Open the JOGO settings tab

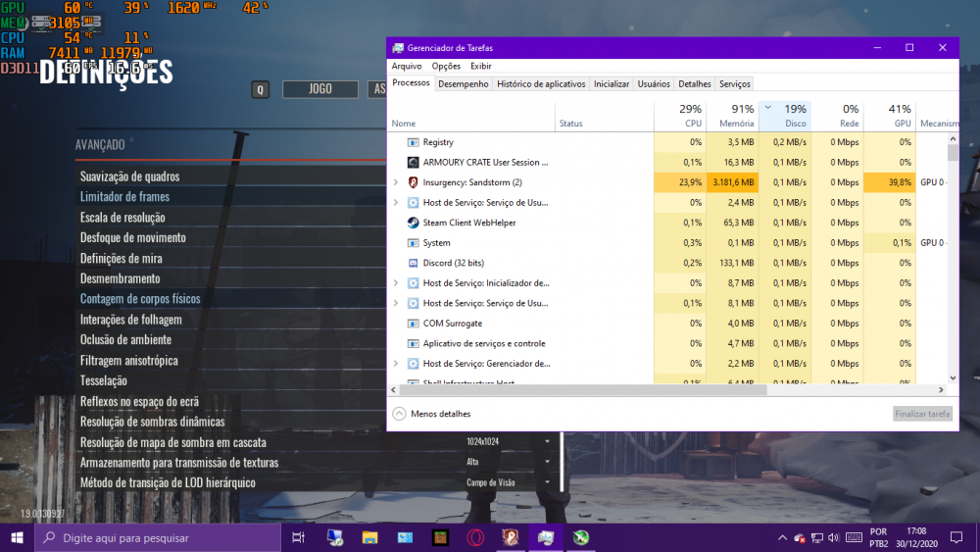coord(320,89)
